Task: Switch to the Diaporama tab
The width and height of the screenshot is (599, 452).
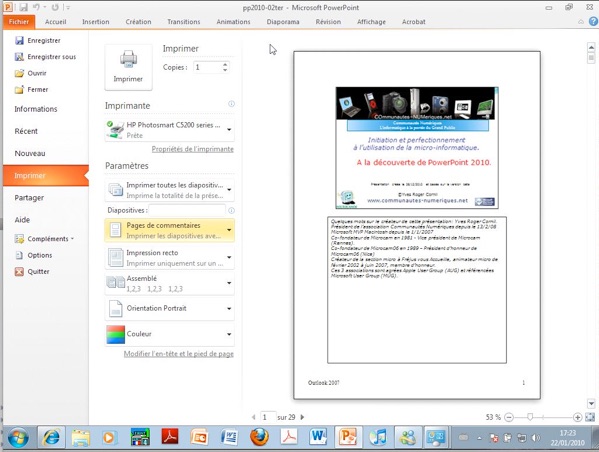Action: coord(283,22)
